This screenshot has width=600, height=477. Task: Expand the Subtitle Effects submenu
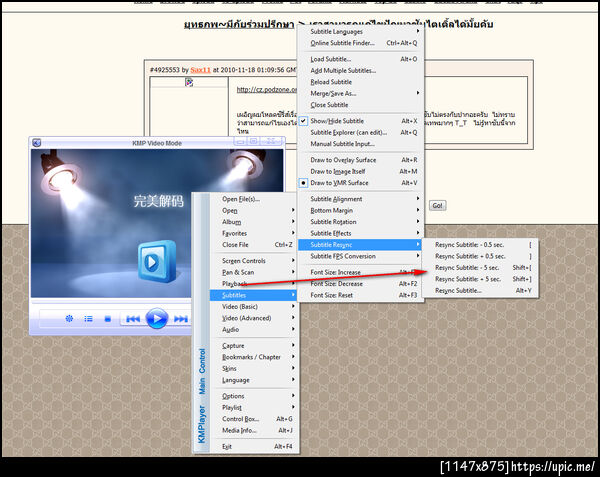(360, 233)
